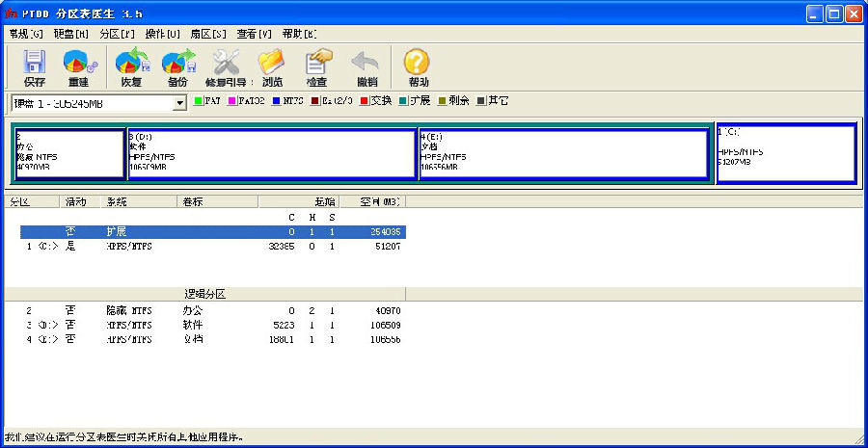
Task: Click the 逻辑分区 section header
Action: [204, 294]
